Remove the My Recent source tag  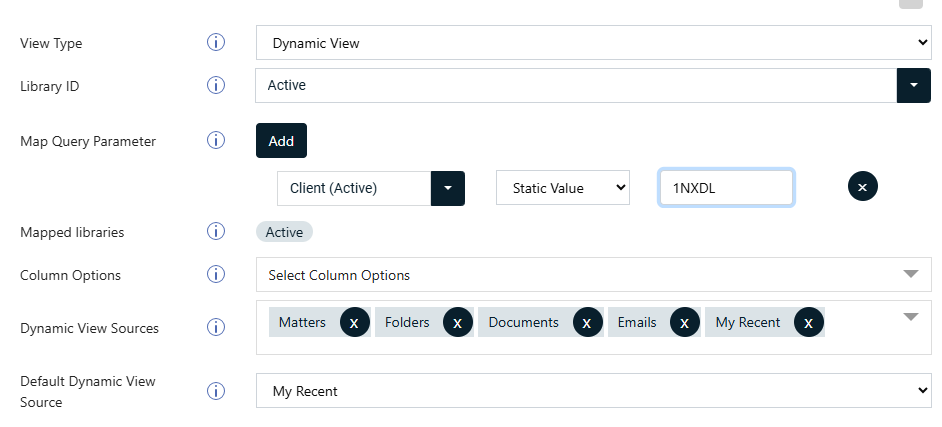pos(808,322)
